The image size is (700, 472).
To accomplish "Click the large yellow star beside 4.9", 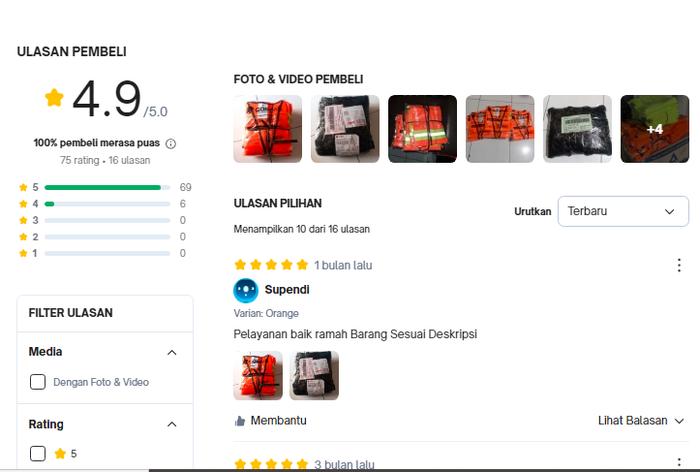I will pos(54,97).
